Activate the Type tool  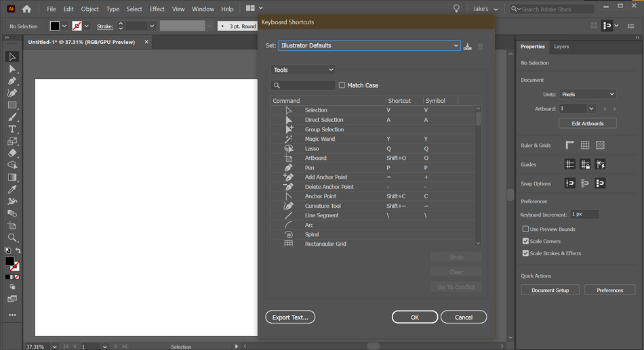(x=12, y=129)
